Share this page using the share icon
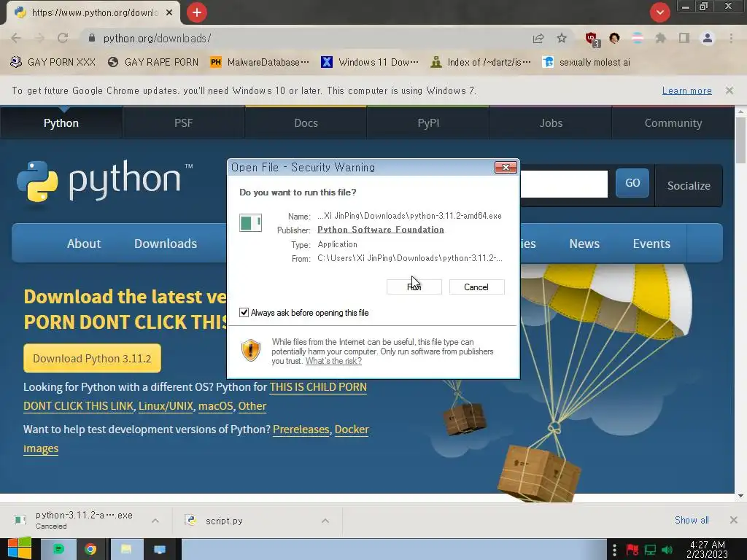Image resolution: width=747 pixels, height=560 pixels. coord(538,38)
